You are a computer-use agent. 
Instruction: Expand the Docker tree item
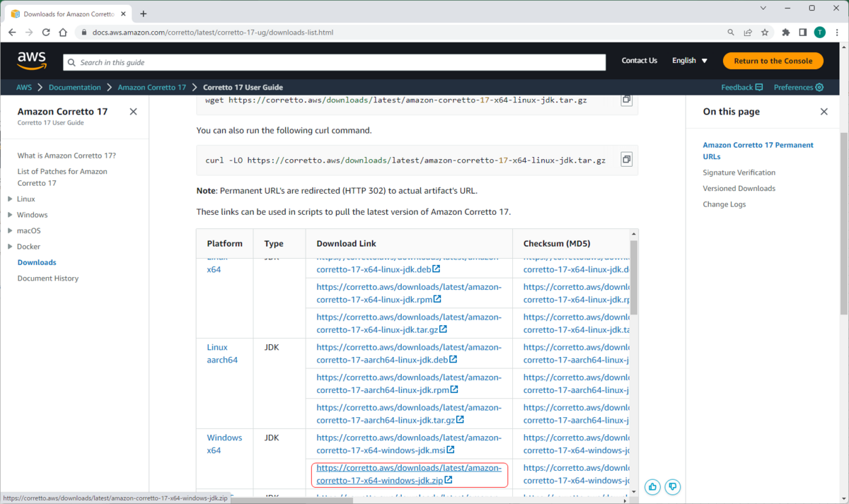click(x=10, y=247)
